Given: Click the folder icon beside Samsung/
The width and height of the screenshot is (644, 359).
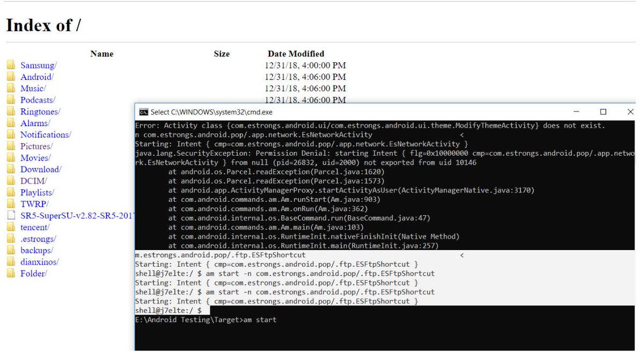Looking at the screenshot, I should click(11, 65).
